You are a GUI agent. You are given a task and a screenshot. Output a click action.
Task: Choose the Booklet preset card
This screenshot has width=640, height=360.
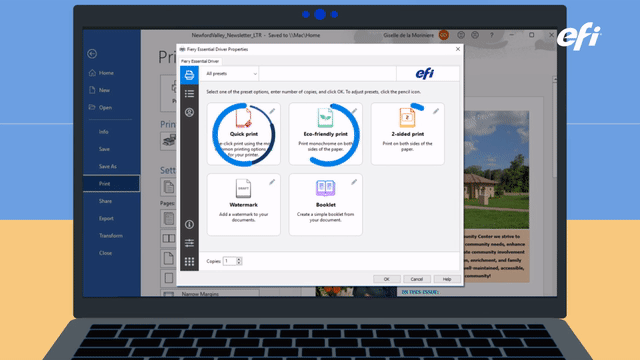[325, 204]
